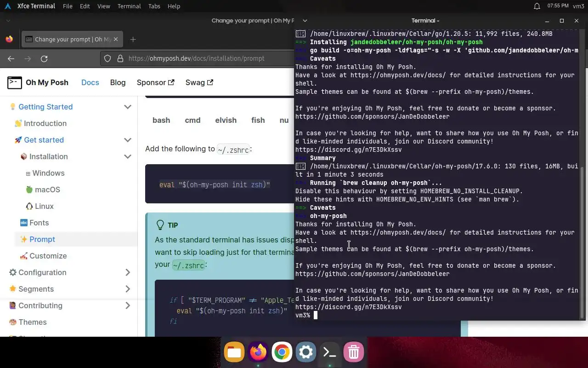
Task: Click the last discord.gg/n7E3DkXssv link in terminal
Action: pyautogui.click(x=349, y=307)
